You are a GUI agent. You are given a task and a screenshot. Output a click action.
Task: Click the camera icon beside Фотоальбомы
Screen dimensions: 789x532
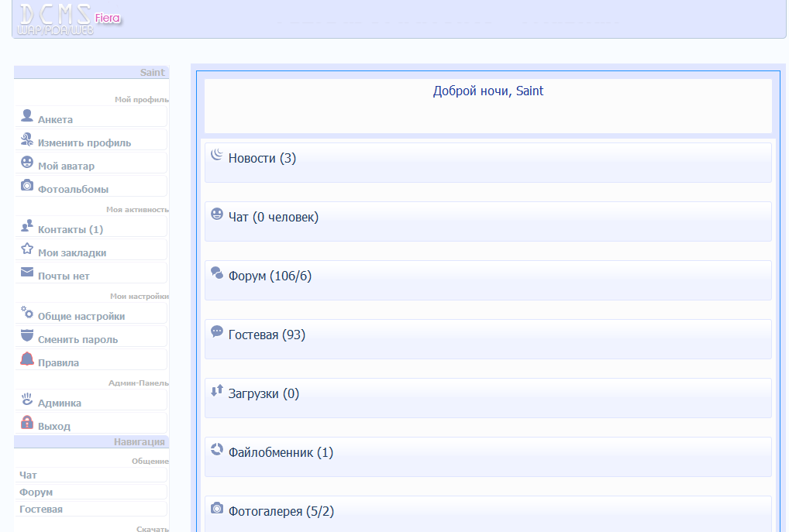27,186
